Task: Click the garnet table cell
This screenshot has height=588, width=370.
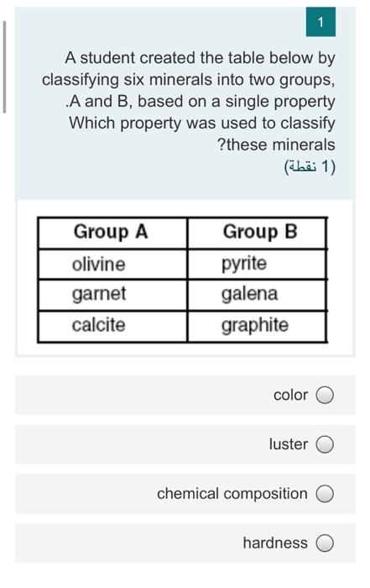Action: click(x=112, y=295)
